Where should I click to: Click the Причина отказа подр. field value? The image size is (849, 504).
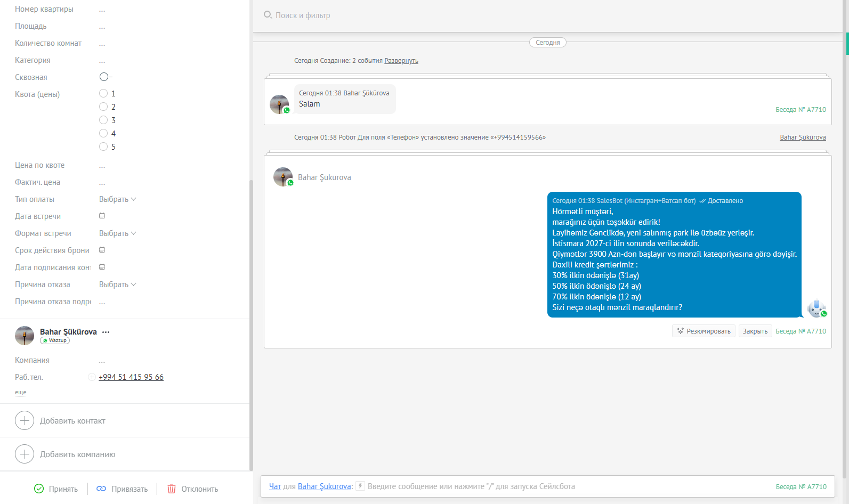pyautogui.click(x=102, y=302)
